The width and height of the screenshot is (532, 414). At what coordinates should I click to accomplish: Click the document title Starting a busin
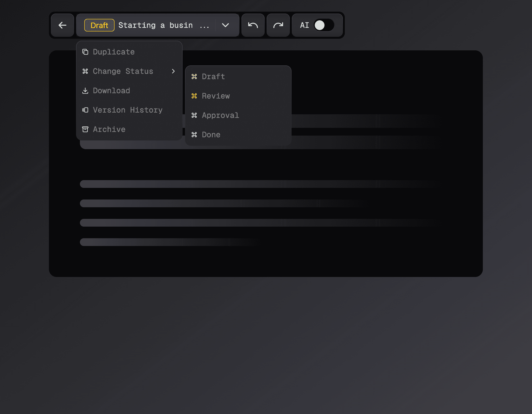coord(155,25)
